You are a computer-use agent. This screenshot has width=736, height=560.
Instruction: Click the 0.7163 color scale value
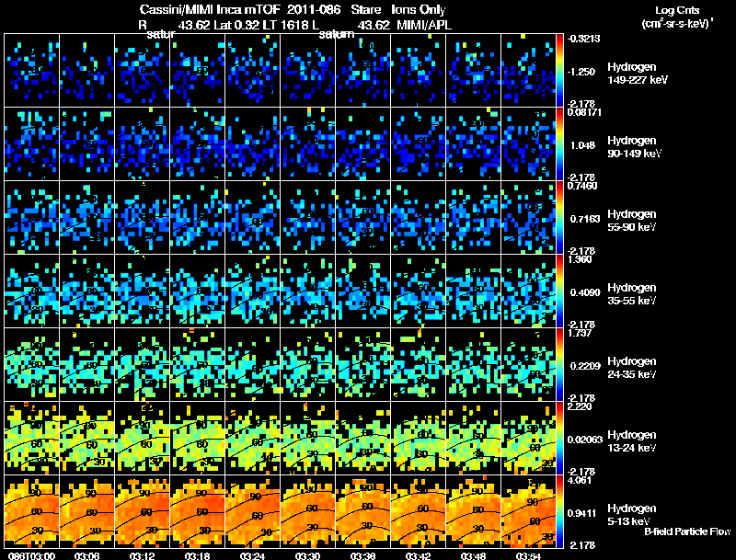[x=585, y=219]
